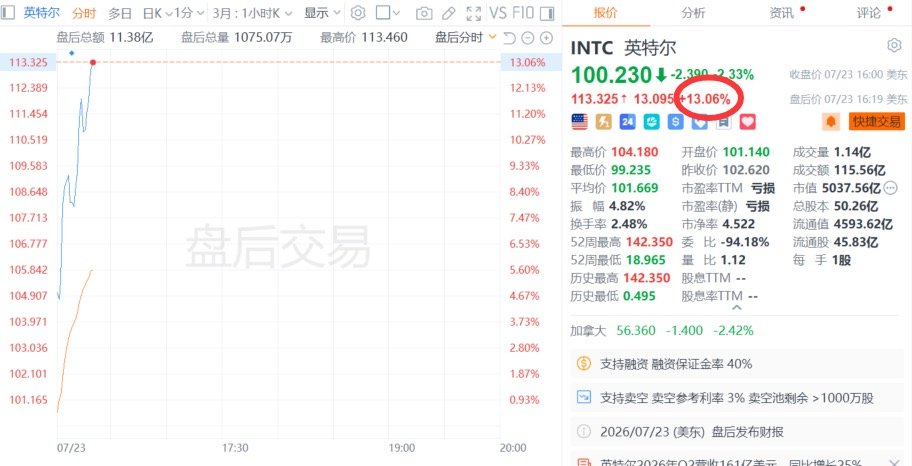Toggle the left sidebar panel icon
The image size is (912, 466).
[x=8, y=13]
